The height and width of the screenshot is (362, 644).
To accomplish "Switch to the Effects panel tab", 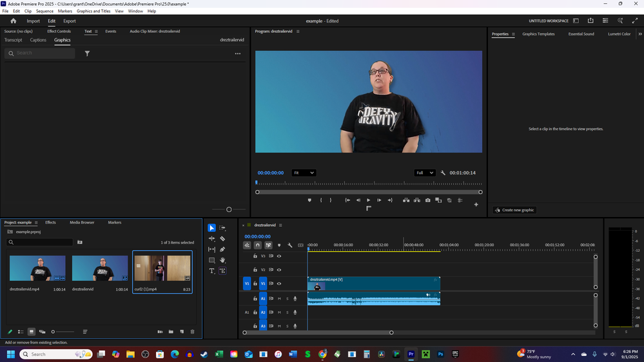I will 50,222.
